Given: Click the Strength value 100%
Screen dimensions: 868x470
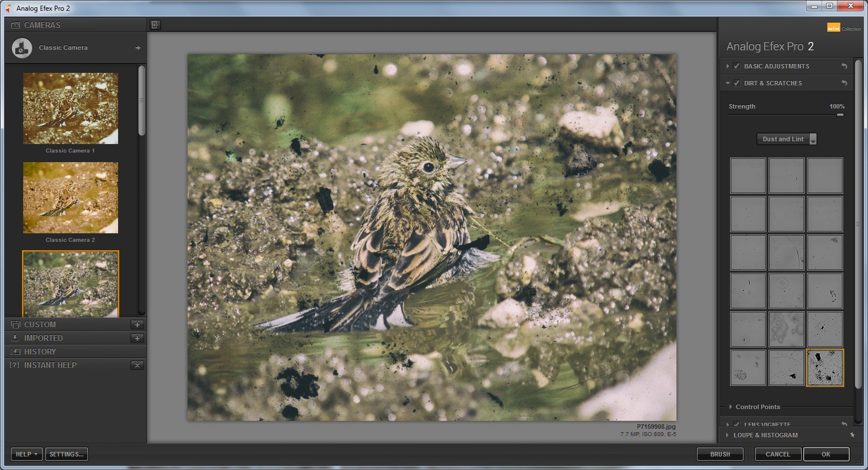Looking at the screenshot, I should [x=837, y=106].
